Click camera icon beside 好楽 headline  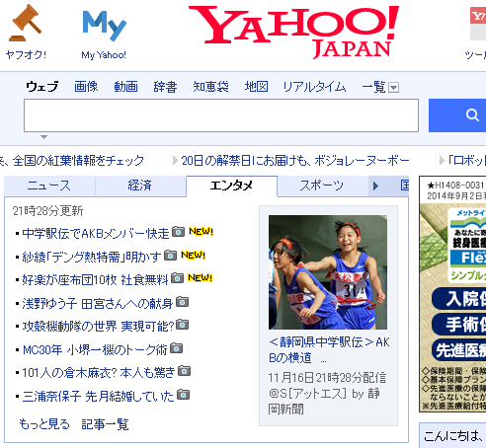point(178,278)
